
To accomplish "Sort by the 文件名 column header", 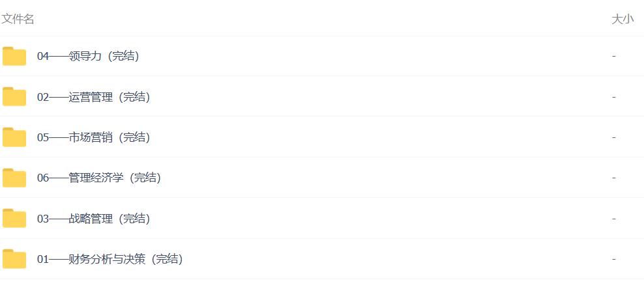I will coord(18,19).
